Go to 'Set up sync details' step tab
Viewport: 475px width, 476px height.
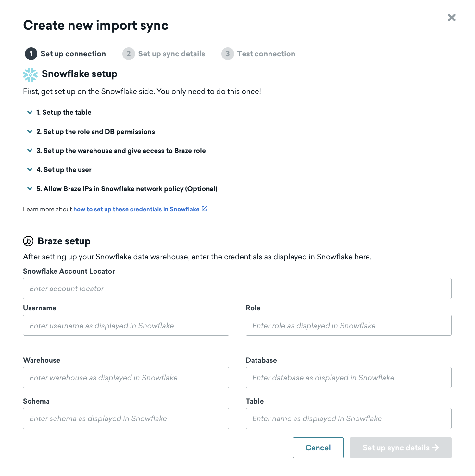tap(171, 54)
